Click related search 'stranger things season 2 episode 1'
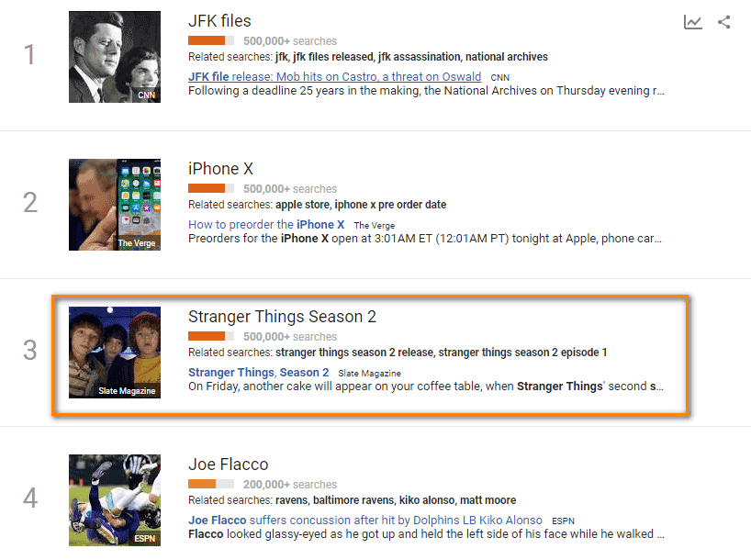The width and height of the screenshot is (751, 560). 522,353
